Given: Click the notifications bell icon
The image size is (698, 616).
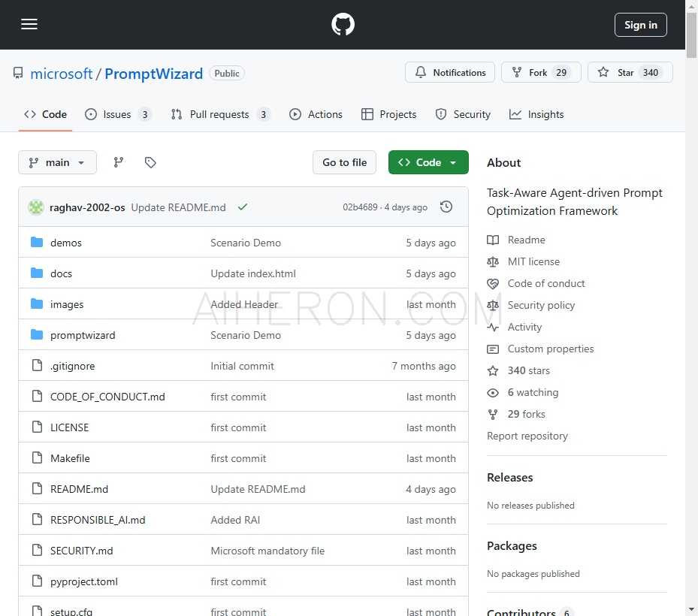Looking at the screenshot, I should [x=421, y=72].
